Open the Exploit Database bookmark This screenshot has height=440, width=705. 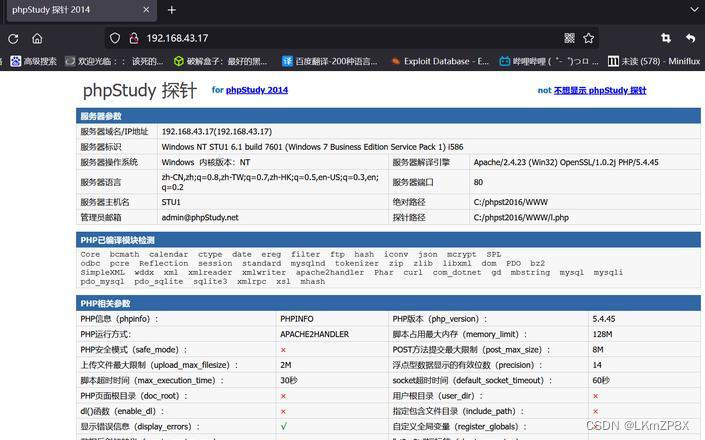440,61
